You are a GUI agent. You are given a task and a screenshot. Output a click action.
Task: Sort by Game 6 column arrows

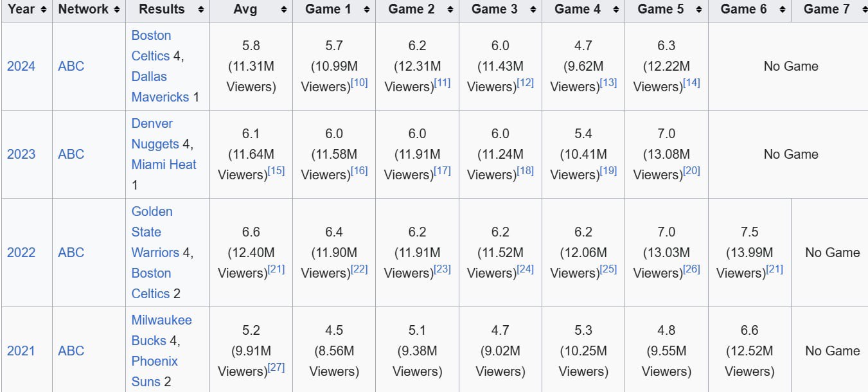pos(782,10)
